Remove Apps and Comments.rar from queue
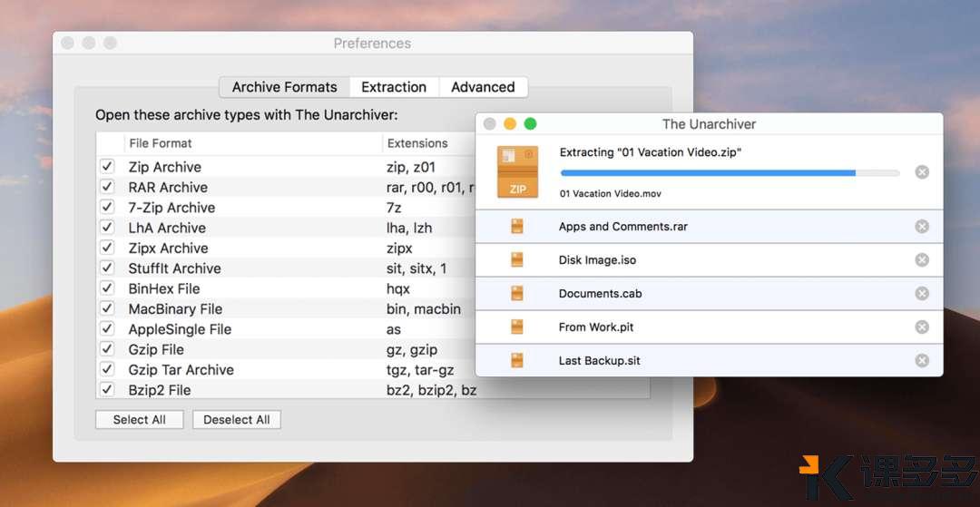 tap(922, 226)
